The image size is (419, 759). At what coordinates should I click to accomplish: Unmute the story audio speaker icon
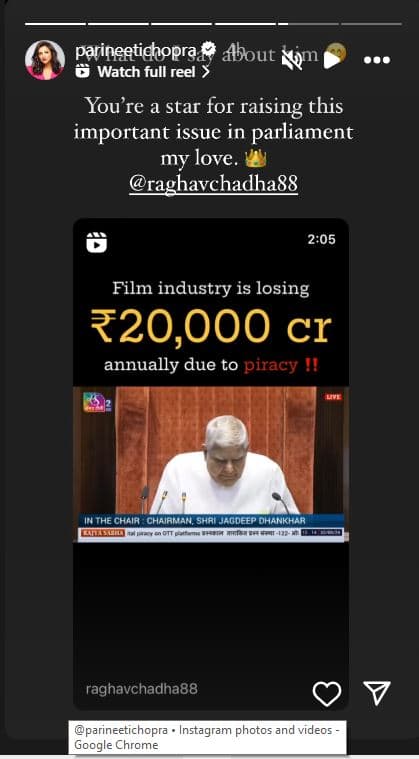click(x=292, y=60)
